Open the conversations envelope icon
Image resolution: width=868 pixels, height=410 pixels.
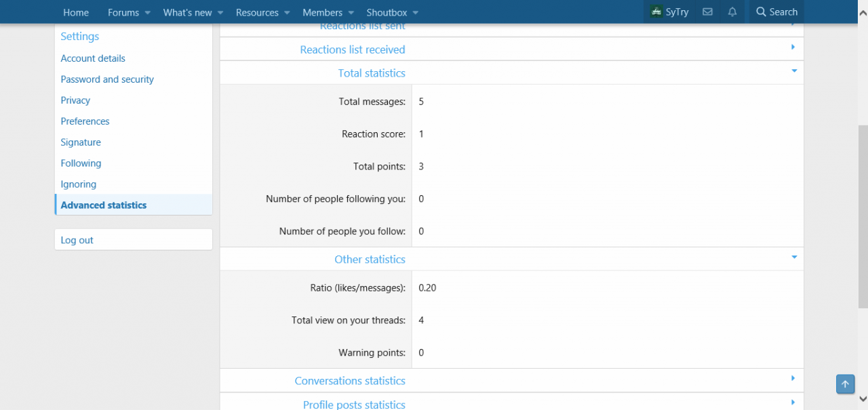click(x=707, y=12)
